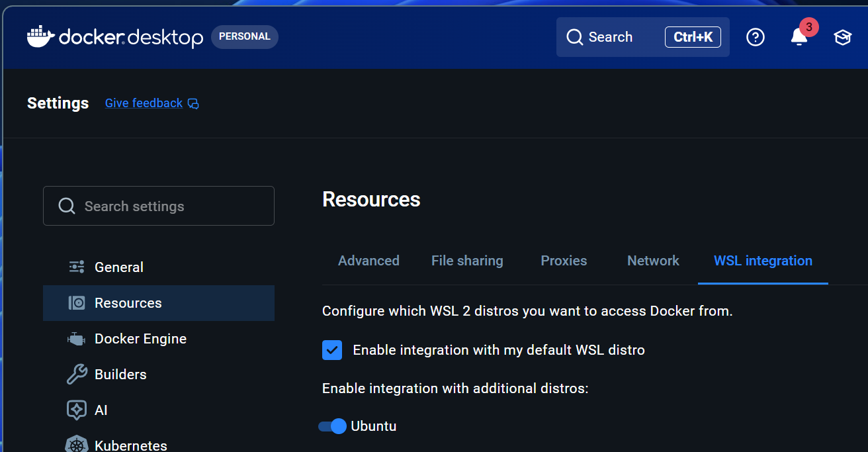The image size is (868, 452).
Task: Click the Docker Engine icon
Action: [77, 338]
